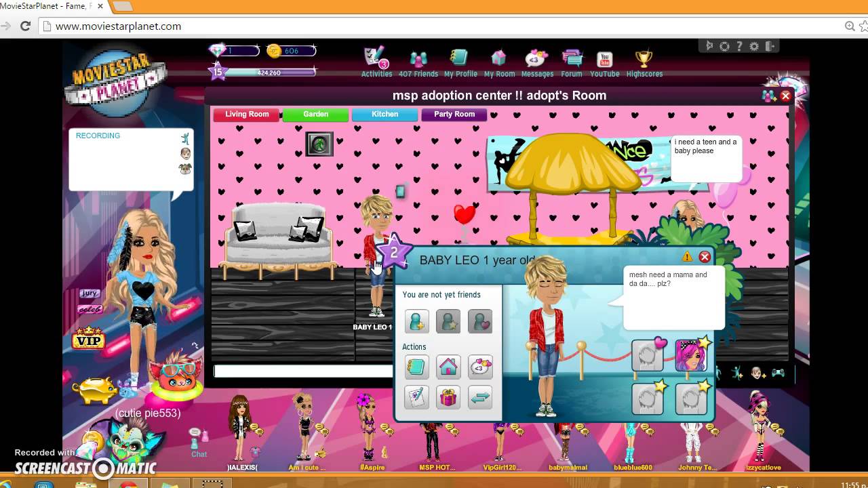Click the wall clock item in room
This screenshot has height=488, width=868.
pos(319,144)
